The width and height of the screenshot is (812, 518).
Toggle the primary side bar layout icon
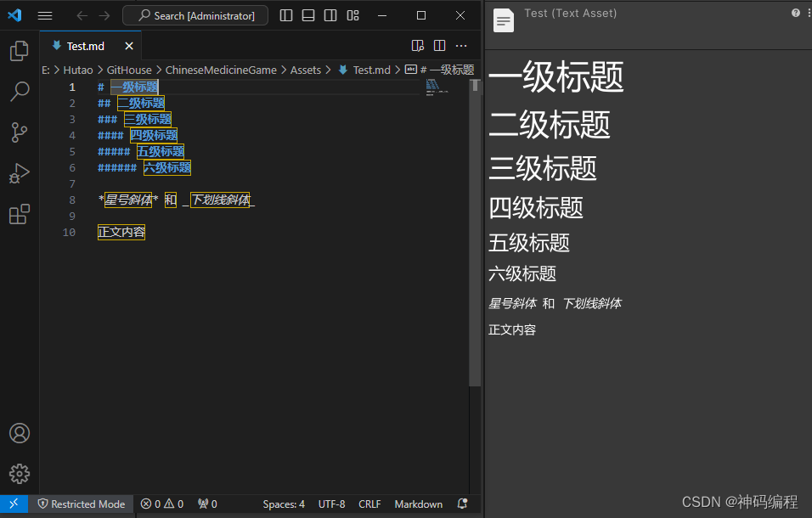click(286, 15)
